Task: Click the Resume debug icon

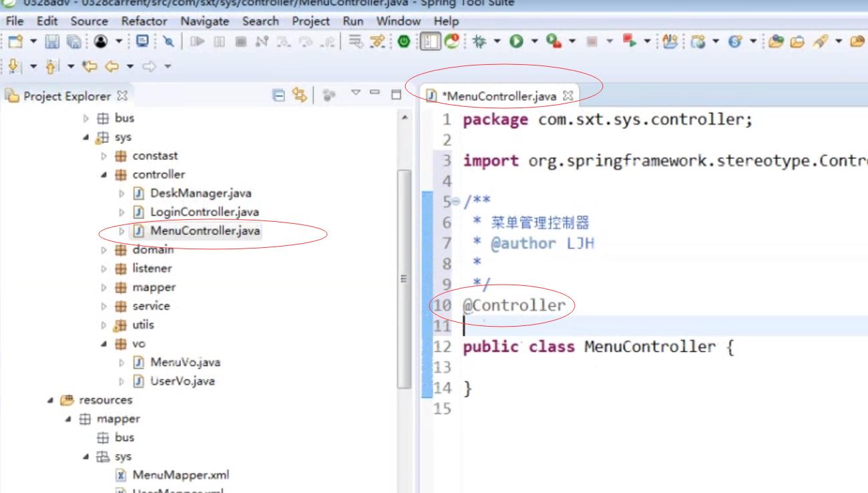Action: [198, 41]
